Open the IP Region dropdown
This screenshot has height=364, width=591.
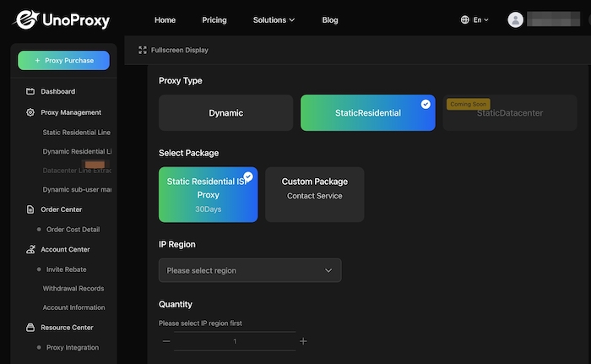point(250,270)
